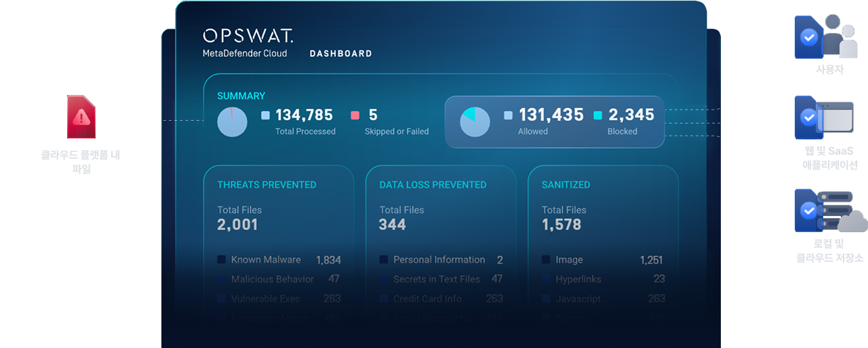Select the Secrets in Text Files row
This screenshot has width=868, height=348.
pyautogui.click(x=441, y=279)
